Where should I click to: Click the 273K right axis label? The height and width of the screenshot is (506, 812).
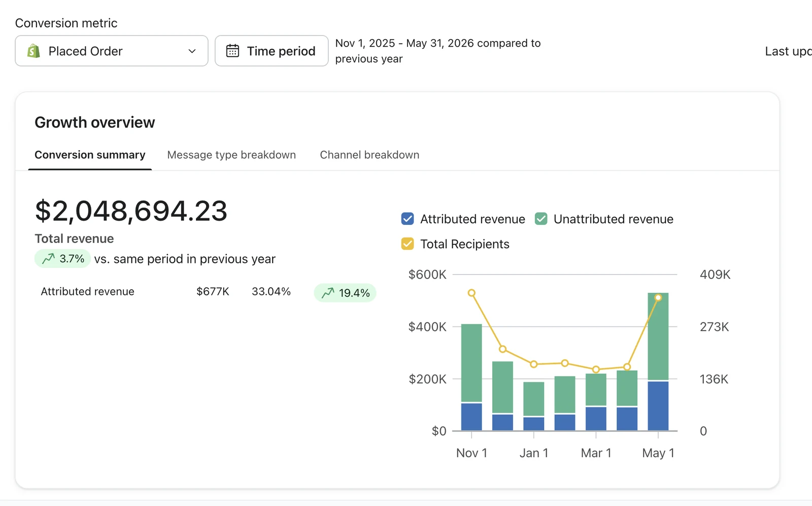point(715,327)
